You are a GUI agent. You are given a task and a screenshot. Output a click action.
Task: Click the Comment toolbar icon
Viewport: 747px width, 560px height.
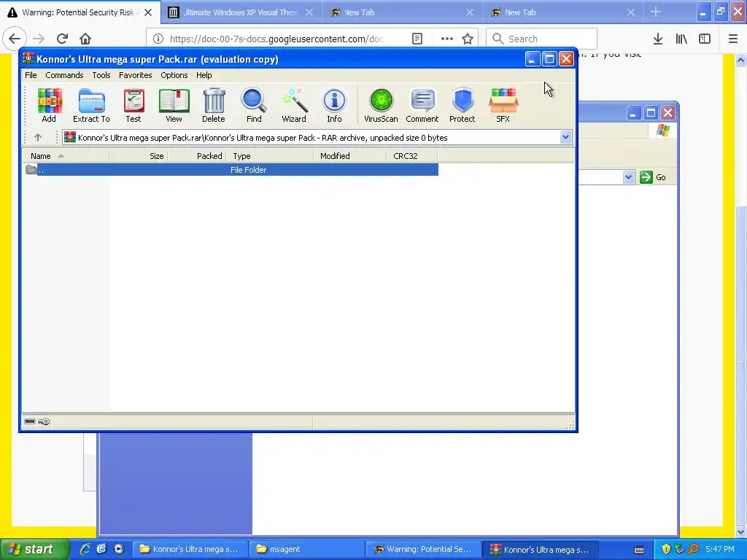(x=422, y=105)
